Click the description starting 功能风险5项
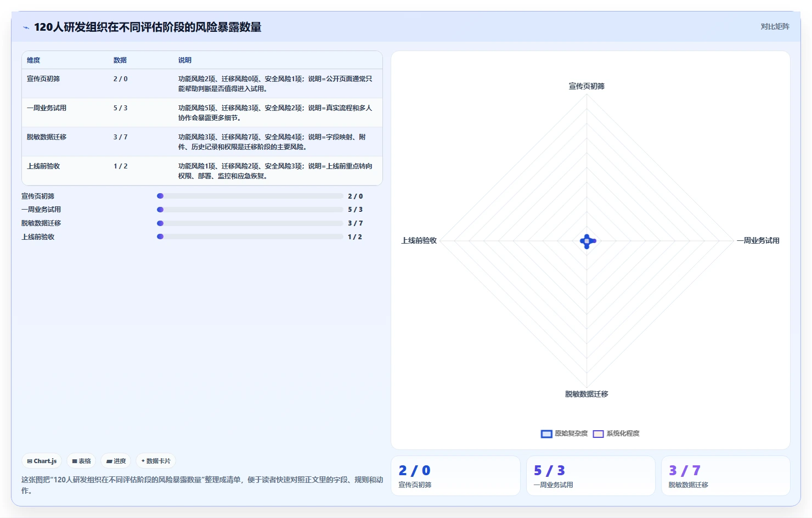 point(275,112)
